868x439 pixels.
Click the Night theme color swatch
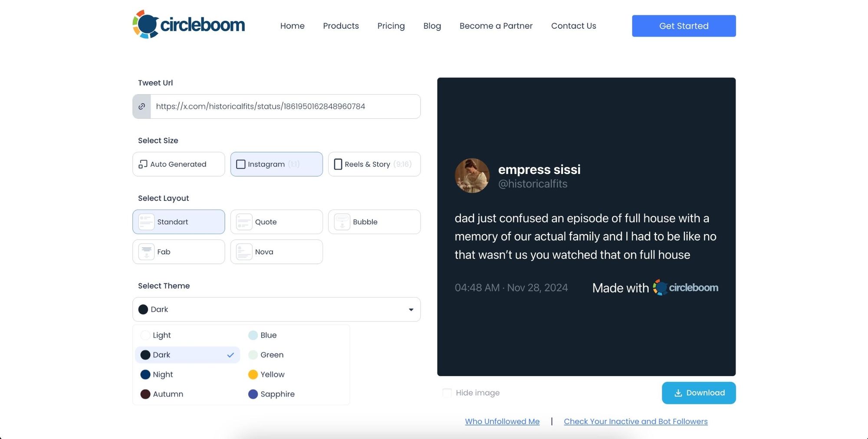coord(145,374)
